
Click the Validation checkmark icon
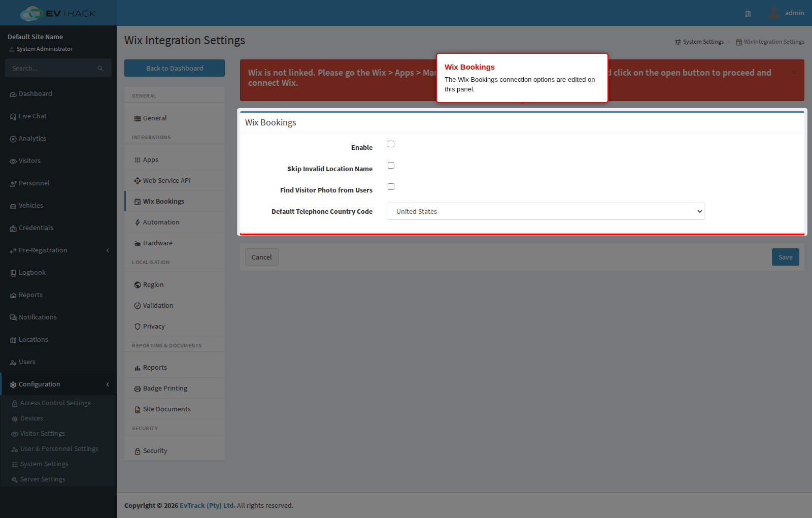click(138, 306)
